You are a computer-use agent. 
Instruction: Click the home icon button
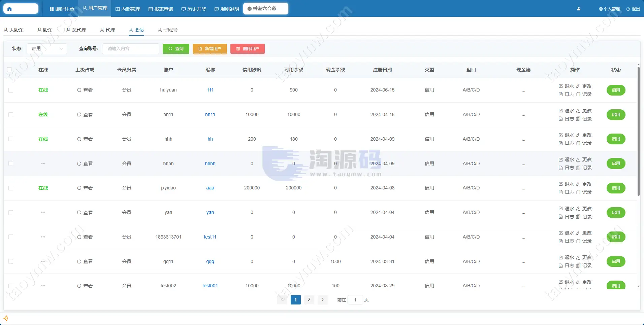tap(21, 9)
